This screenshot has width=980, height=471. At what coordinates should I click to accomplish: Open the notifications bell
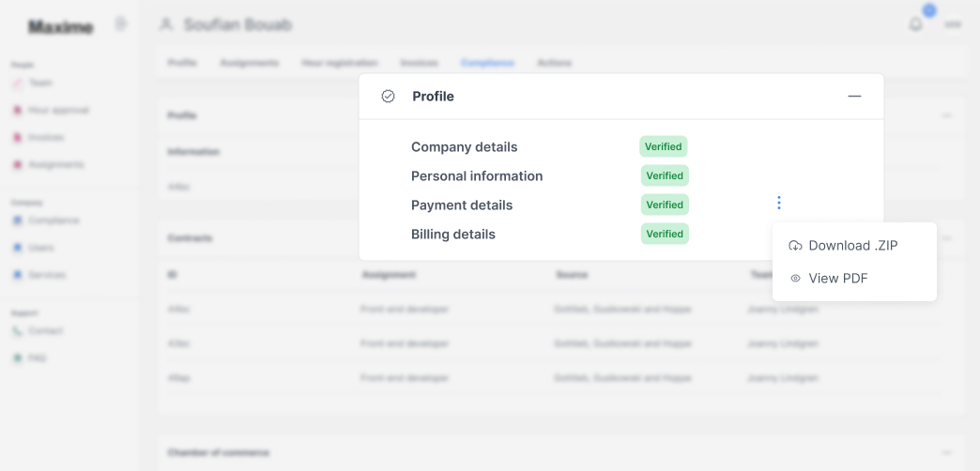pos(915,24)
